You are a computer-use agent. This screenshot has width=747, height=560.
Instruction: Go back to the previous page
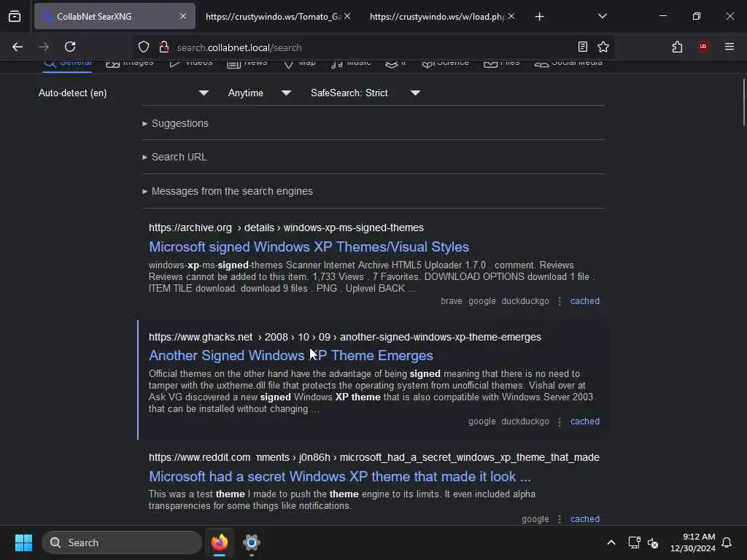click(18, 47)
